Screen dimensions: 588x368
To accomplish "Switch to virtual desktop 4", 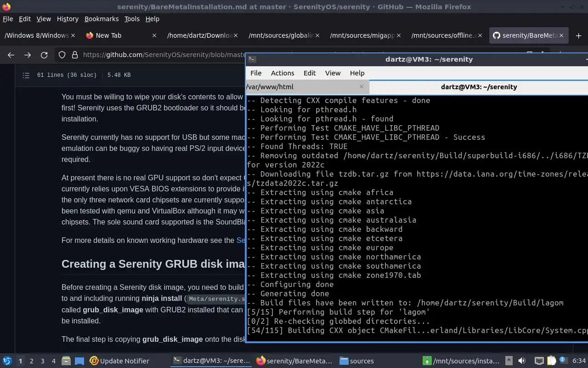I will click(x=53, y=361).
